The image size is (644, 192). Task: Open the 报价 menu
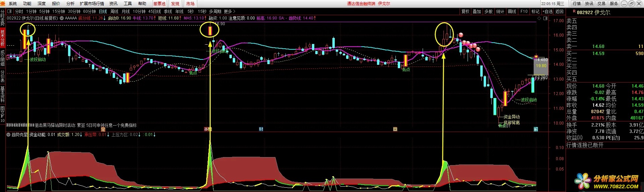pos(56,4)
